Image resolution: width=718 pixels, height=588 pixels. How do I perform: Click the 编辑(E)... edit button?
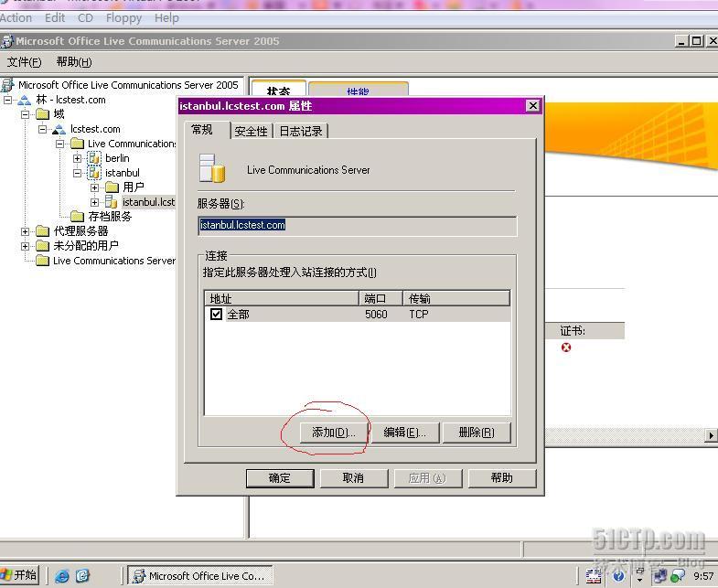tap(405, 433)
